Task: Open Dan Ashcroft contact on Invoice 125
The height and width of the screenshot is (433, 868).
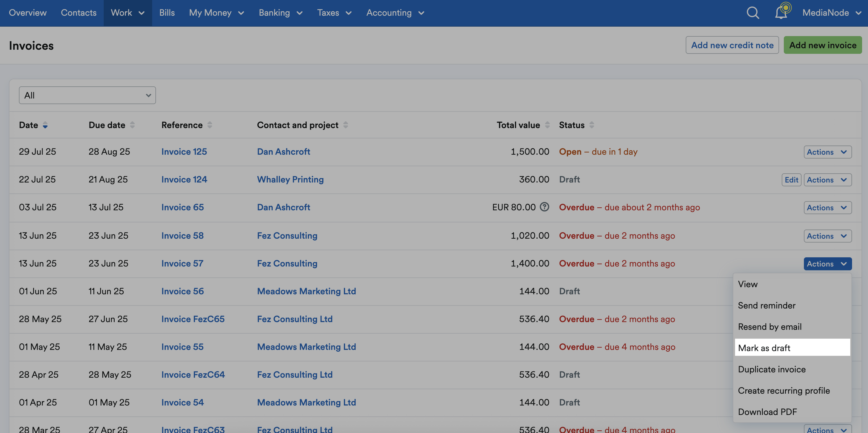Action: coord(283,151)
